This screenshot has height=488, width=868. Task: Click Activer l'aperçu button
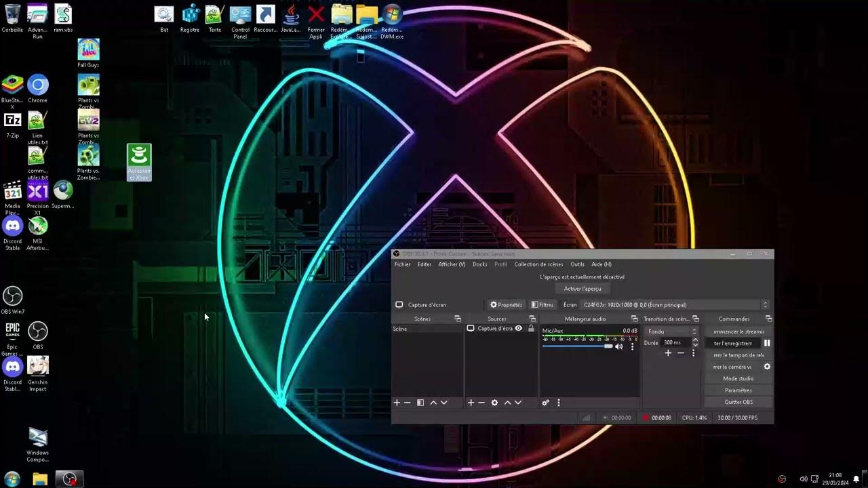[583, 289]
